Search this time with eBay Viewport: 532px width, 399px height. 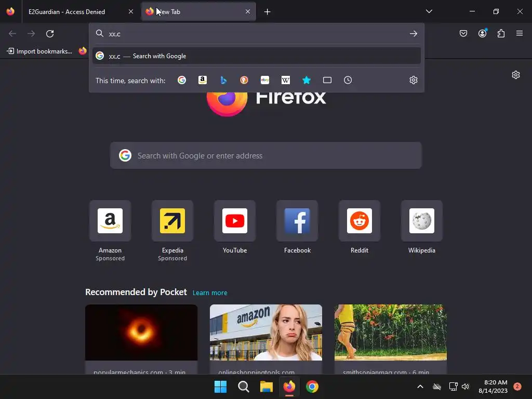[x=265, y=80]
